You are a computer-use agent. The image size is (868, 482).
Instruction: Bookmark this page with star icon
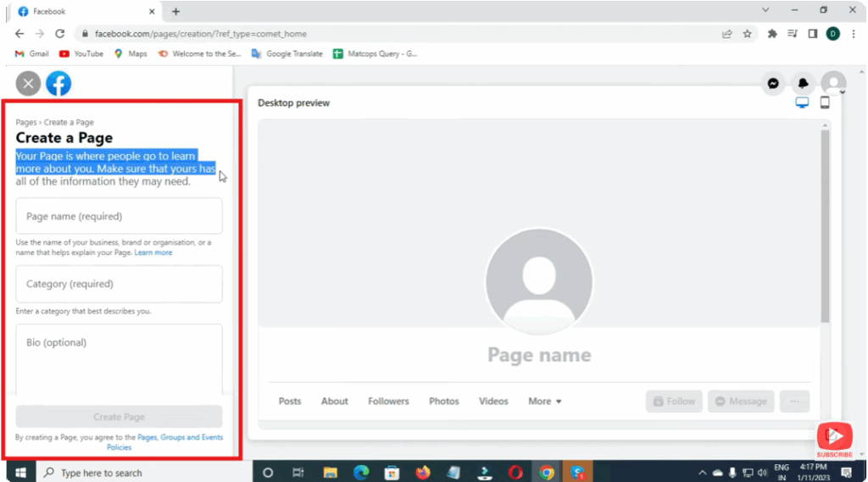(x=747, y=34)
